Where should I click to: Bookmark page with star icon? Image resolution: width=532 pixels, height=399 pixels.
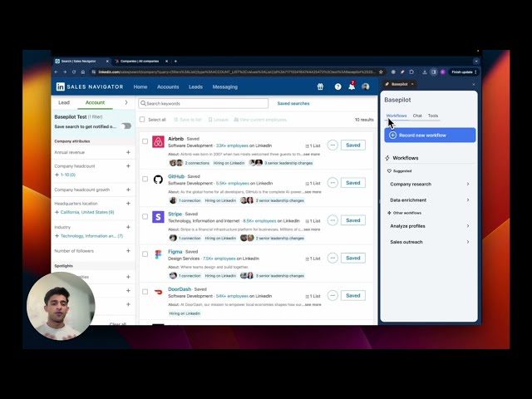coord(381,72)
